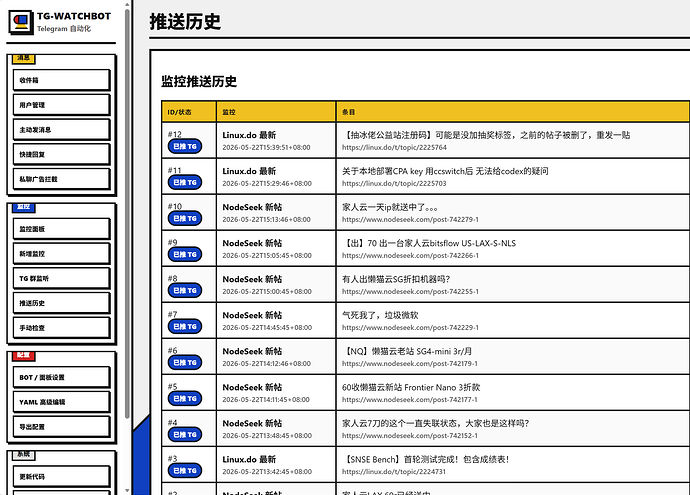
Task: Click the 条目 column header
Action: [513, 112]
